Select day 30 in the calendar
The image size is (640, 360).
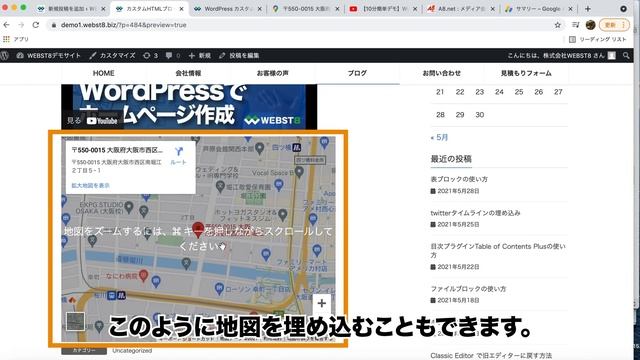(x=480, y=115)
